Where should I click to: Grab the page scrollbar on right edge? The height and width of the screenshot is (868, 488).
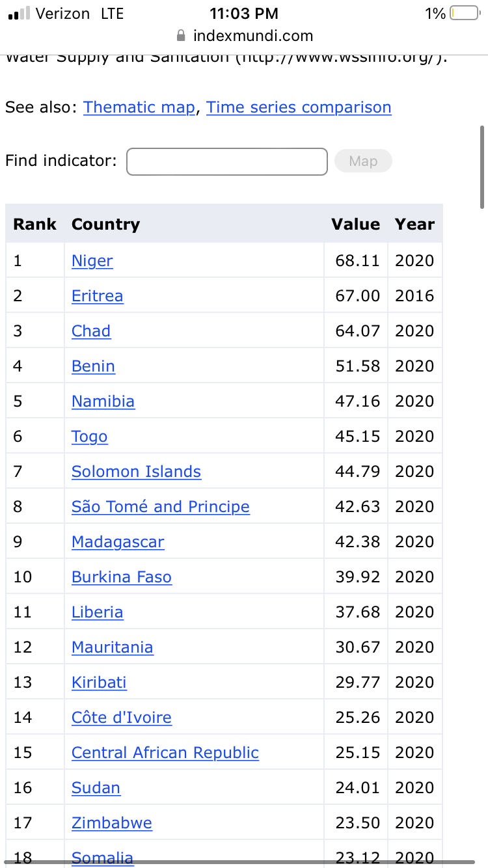482,167
